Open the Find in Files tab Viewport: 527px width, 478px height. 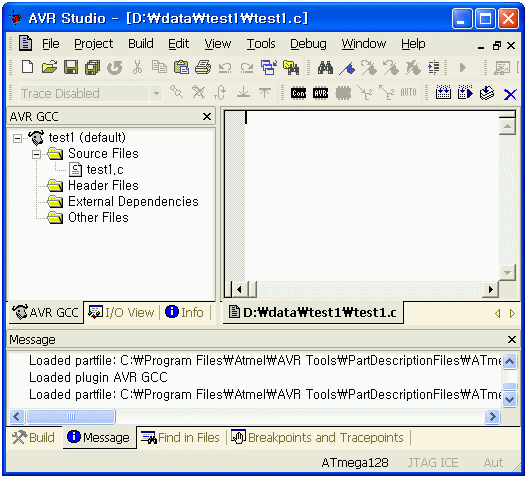(x=180, y=437)
